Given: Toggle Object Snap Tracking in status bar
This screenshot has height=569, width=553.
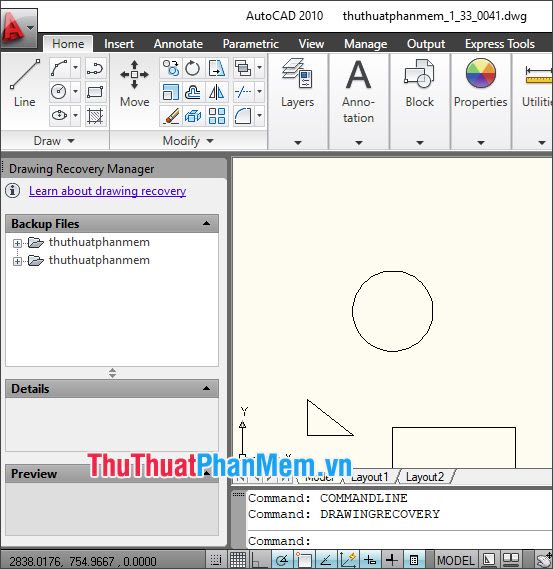Looking at the screenshot, I should (x=326, y=560).
